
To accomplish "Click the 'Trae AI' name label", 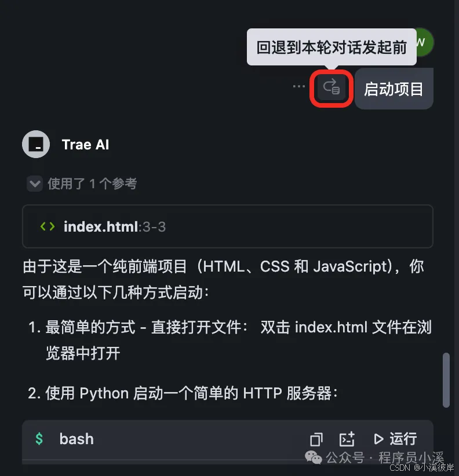I will [85, 145].
